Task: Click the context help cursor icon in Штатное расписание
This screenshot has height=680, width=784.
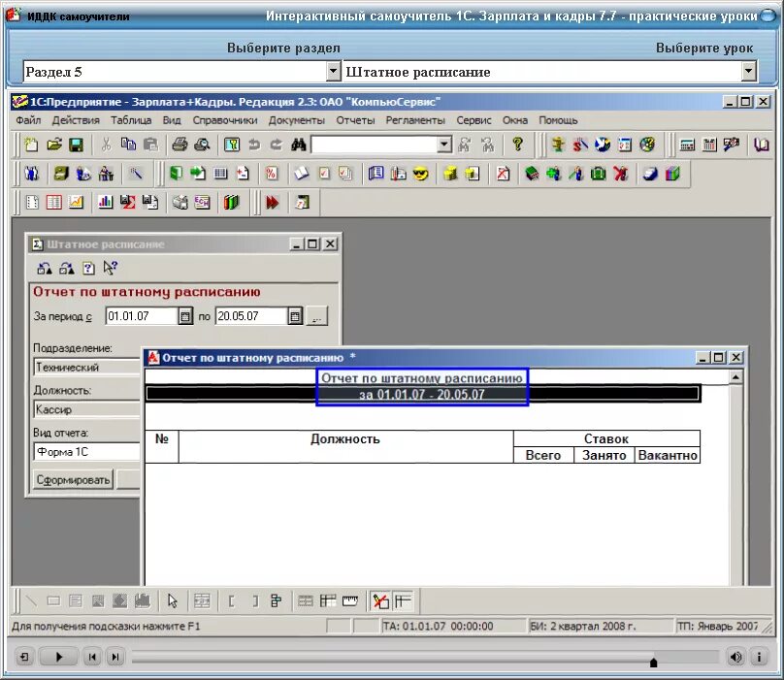Action: (x=111, y=268)
